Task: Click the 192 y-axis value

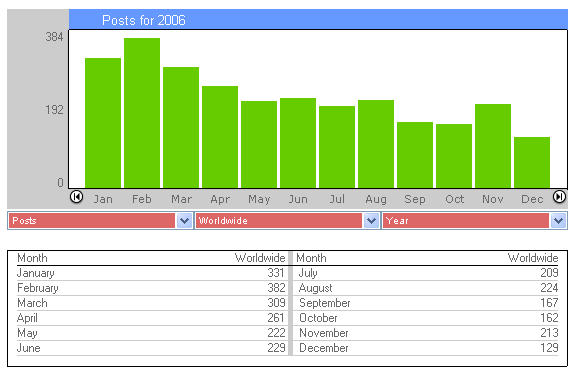Action: 54,110
